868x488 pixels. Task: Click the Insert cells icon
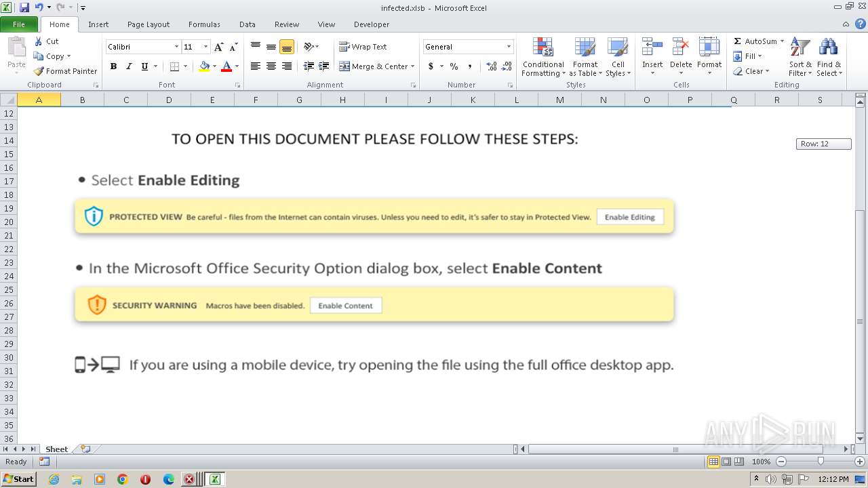coord(652,47)
